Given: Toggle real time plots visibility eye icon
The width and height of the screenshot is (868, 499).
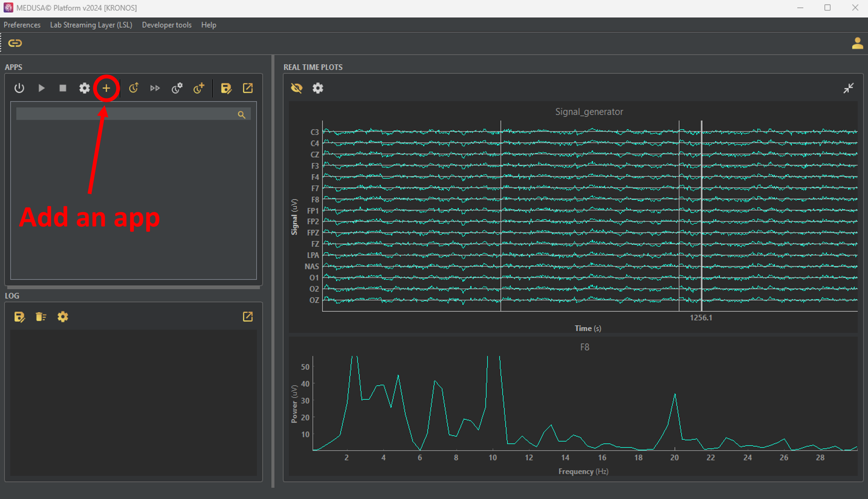Looking at the screenshot, I should 297,88.
